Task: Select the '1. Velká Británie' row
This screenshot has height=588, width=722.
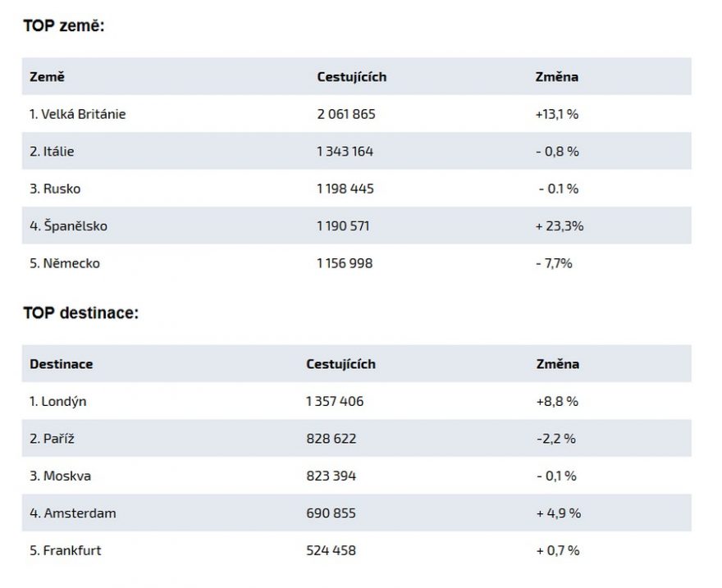Action: tap(77, 114)
